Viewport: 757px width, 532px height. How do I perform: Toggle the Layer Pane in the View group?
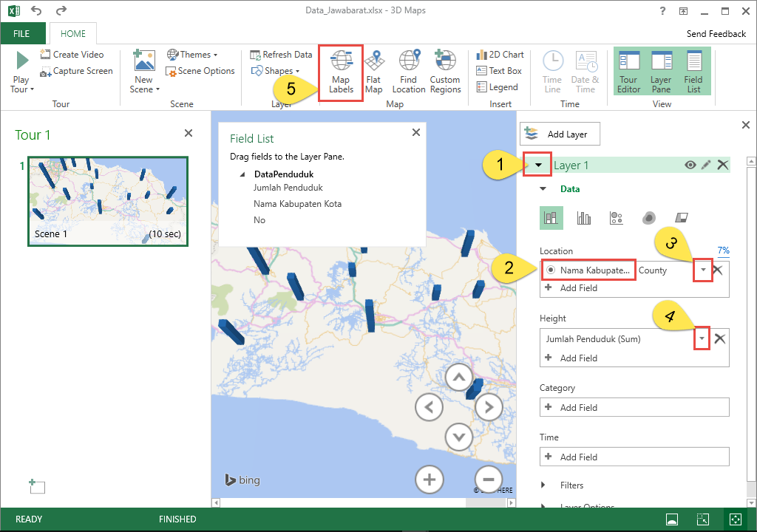660,70
